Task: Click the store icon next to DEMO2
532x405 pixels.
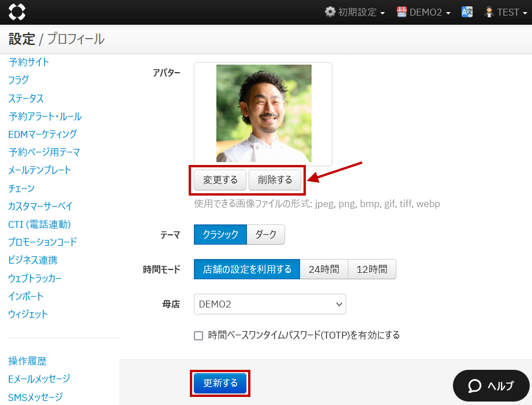Action: pos(402,12)
